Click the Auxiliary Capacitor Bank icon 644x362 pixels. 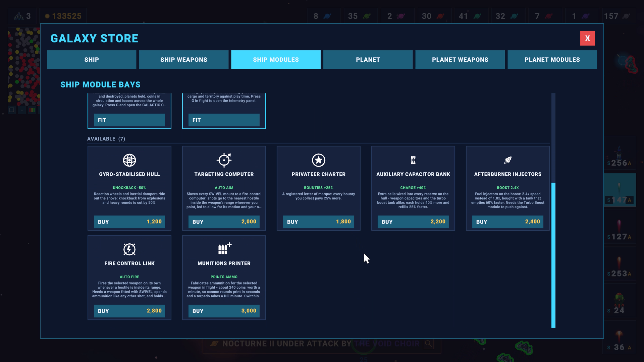tap(413, 160)
